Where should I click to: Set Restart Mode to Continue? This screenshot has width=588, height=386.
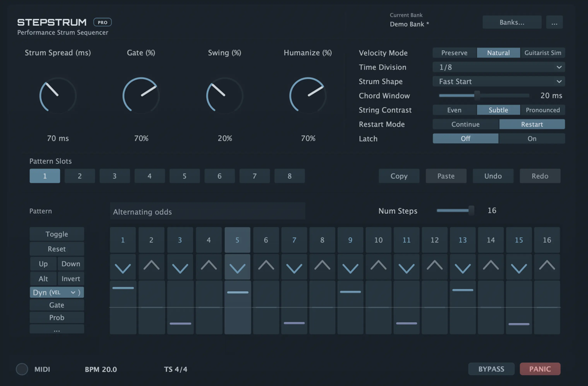coord(465,124)
